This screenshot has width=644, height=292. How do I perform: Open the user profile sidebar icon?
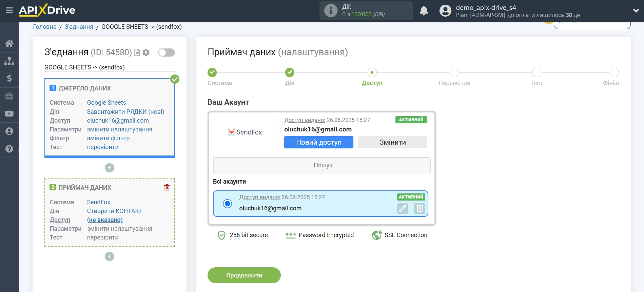[x=9, y=131]
